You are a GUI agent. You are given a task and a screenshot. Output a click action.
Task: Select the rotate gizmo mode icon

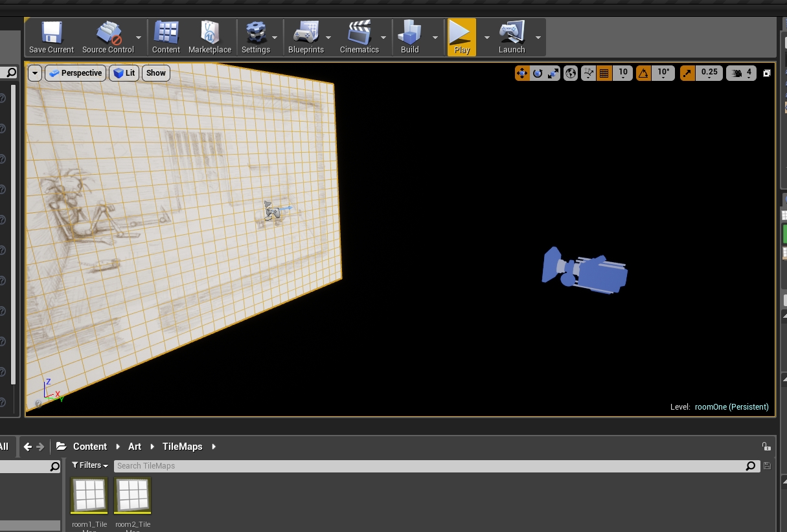[538, 73]
